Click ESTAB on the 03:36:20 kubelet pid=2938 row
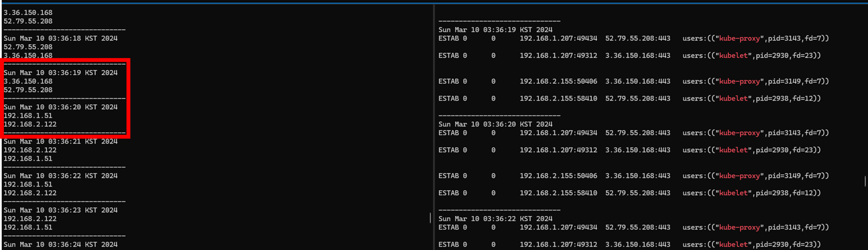Image resolution: width=868 pixels, height=250 pixels. [x=449, y=193]
